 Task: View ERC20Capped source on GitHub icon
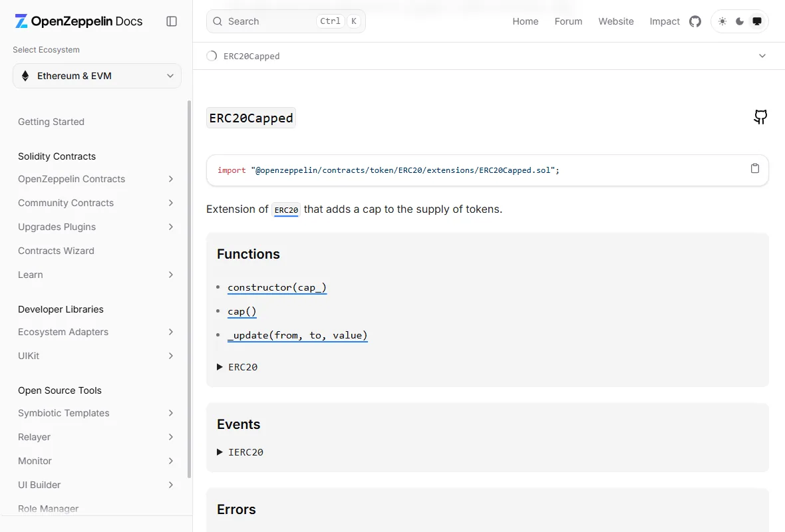click(x=760, y=117)
